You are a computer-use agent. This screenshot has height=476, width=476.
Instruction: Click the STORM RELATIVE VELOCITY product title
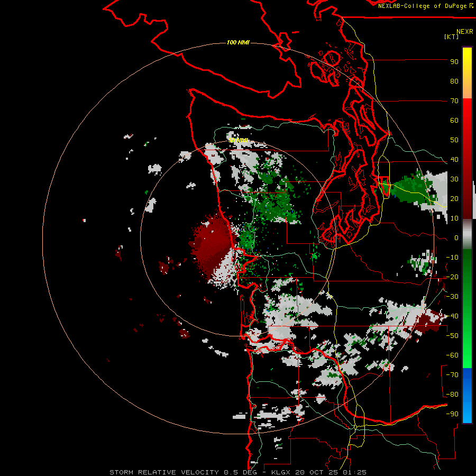[164, 472]
